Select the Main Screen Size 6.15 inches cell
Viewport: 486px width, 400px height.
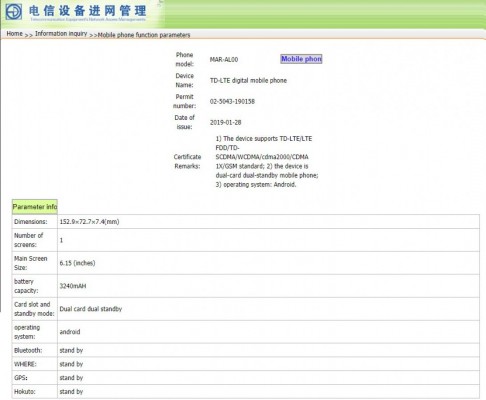(269, 263)
